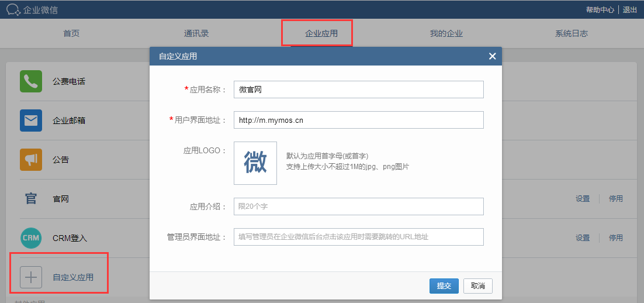Click the blue 企业邮箱 envelope icon
Screen dimensions: 644x303
click(31, 120)
